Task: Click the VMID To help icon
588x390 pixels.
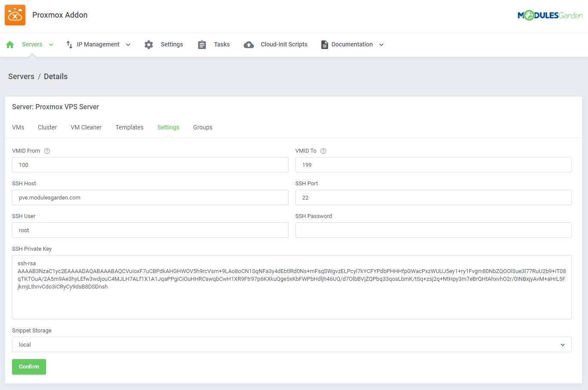Action: [x=323, y=151]
